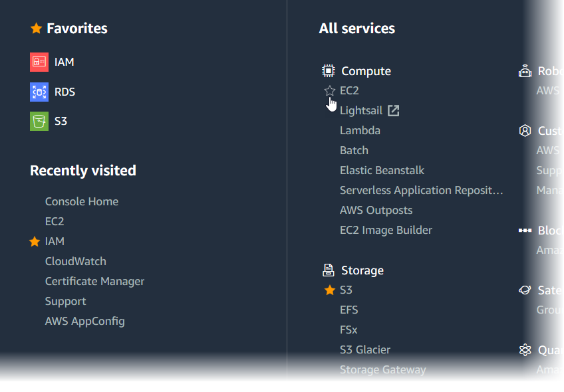Image resolution: width=564 pixels, height=392 pixels.
Task: Click the blue RDS service icon
Action: [x=39, y=92]
